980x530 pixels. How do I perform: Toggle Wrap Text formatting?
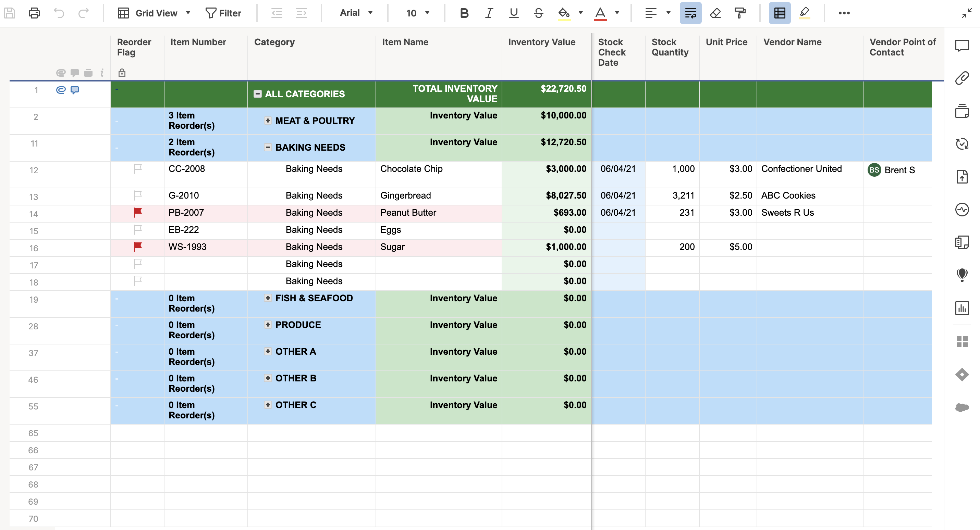pos(690,13)
